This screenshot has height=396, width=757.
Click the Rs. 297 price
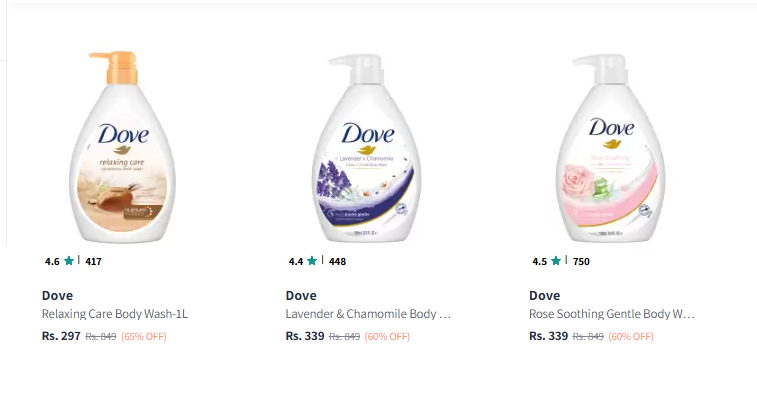61,336
